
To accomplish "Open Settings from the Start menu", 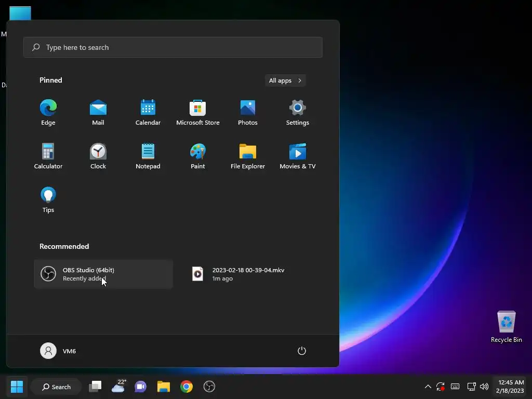I will point(298,113).
